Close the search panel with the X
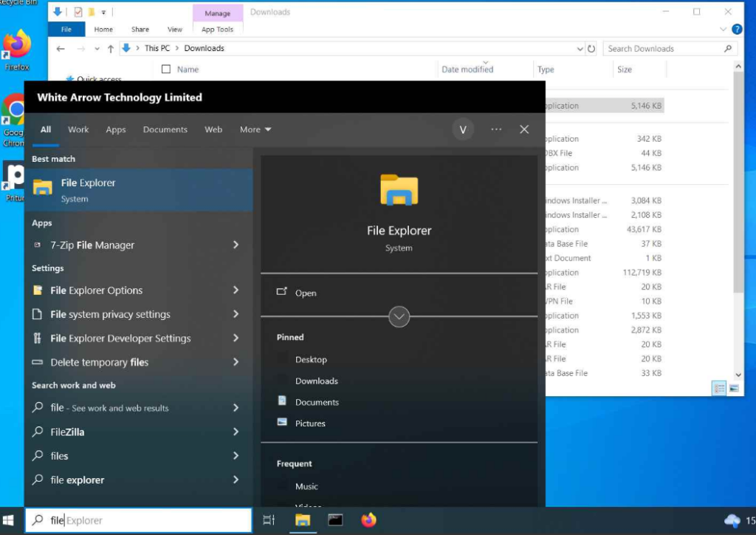The width and height of the screenshot is (756, 535). click(x=524, y=129)
